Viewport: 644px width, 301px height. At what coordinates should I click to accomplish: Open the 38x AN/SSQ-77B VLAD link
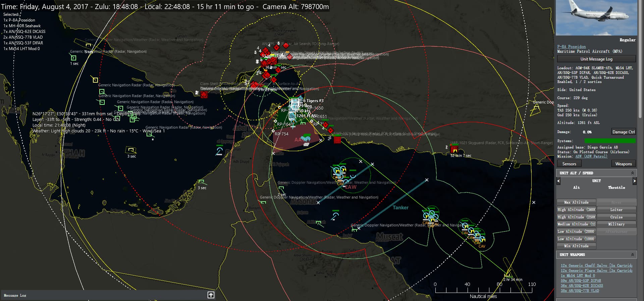click(580, 291)
